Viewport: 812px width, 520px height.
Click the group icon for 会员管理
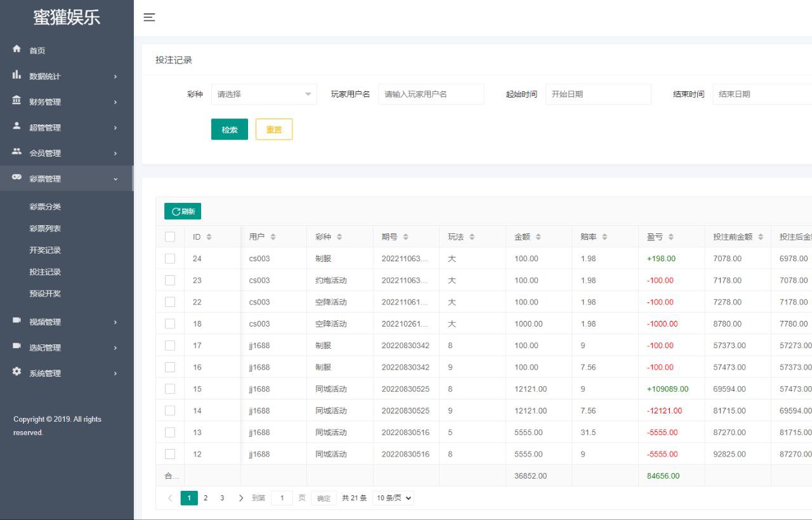coord(17,152)
